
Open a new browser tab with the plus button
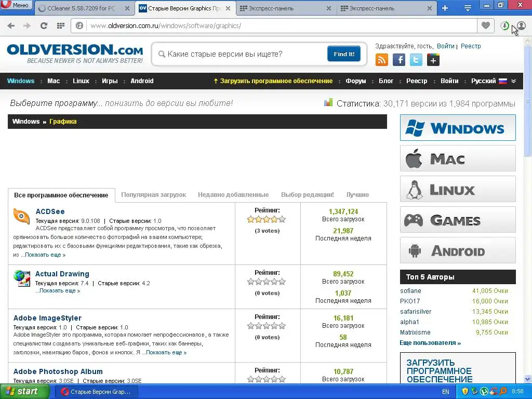coord(445,8)
